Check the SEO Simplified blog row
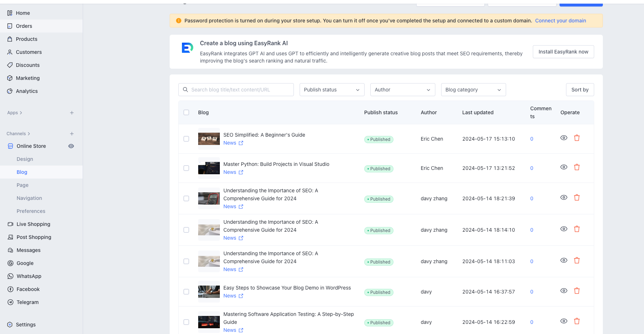Viewport: 644px width, 334px height. tap(186, 139)
